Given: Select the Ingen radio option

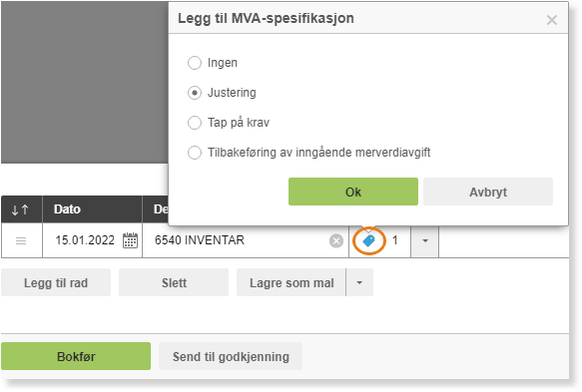Looking at the screenshot, I should click(x=195, y=63).
